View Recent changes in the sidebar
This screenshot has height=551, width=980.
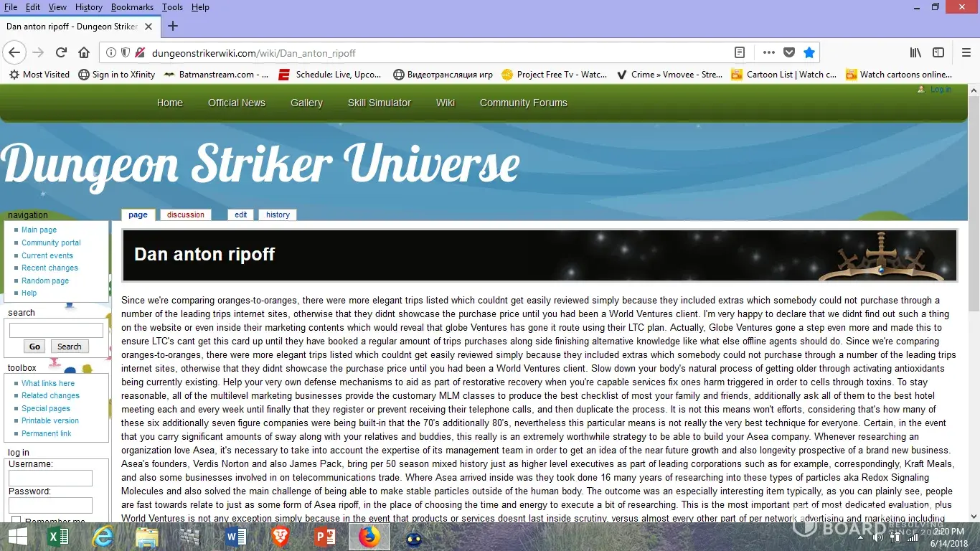pyautogui.click(x=50, y=268)
